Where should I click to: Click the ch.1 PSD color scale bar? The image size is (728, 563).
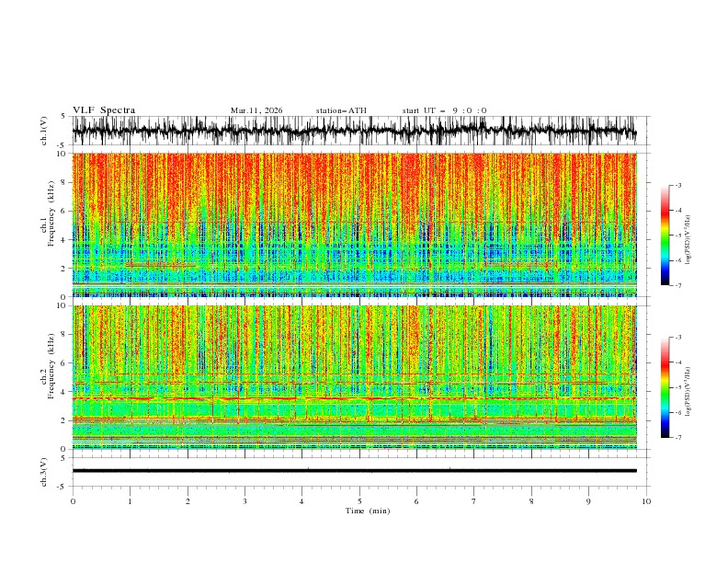665,236
